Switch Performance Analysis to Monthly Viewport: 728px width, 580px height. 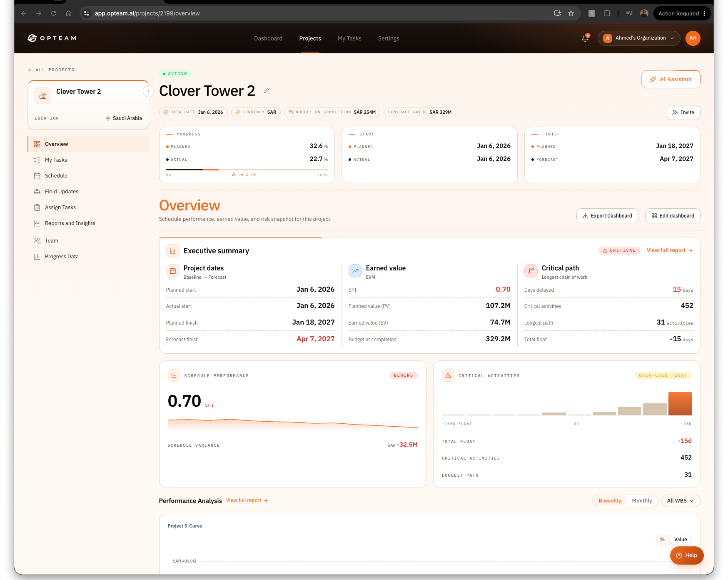pyautogui.click(x=642, y=501)
